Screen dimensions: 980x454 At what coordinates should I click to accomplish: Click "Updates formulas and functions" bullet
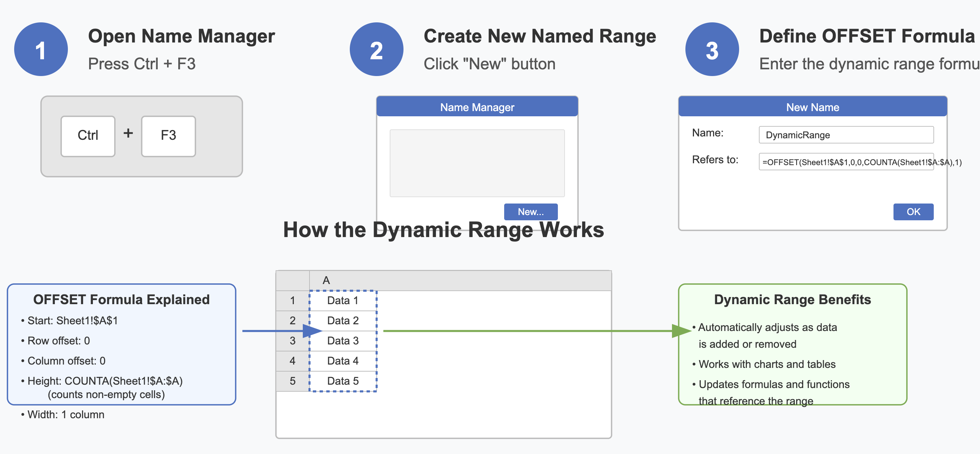click(771, 385)
